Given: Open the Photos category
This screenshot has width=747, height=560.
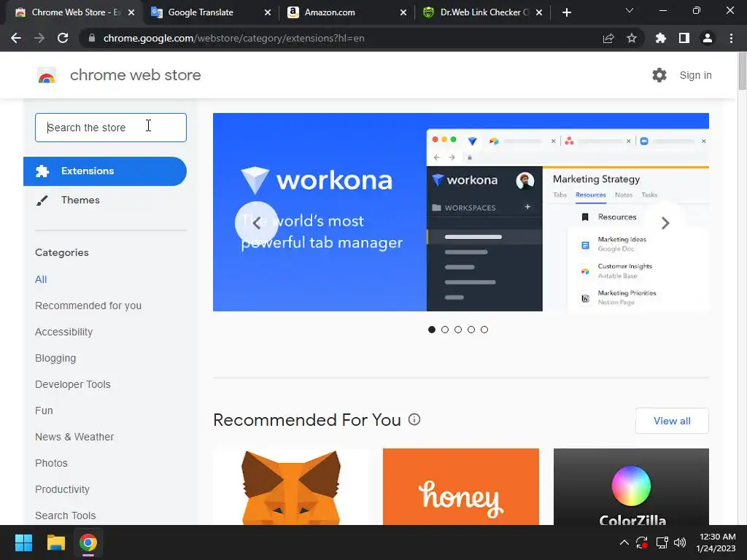Looking at the screenshot, I should click(x=52, y=463).
